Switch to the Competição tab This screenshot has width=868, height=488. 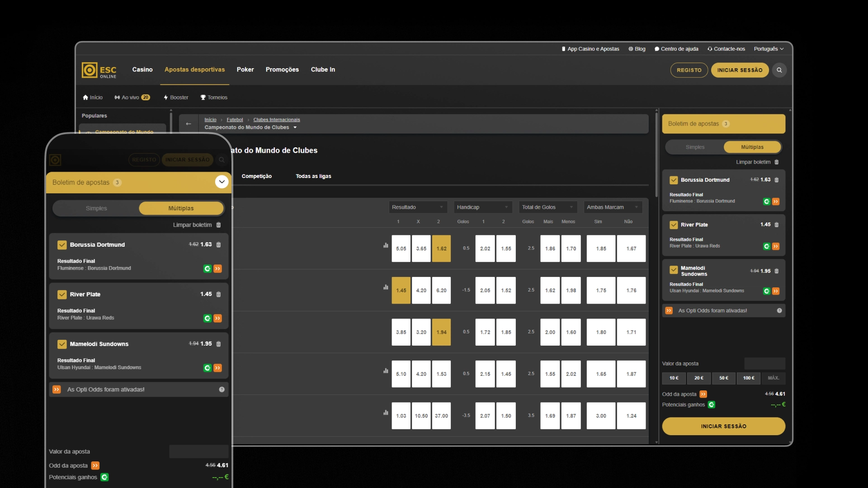pyautogui.click(x=257, y=176)
